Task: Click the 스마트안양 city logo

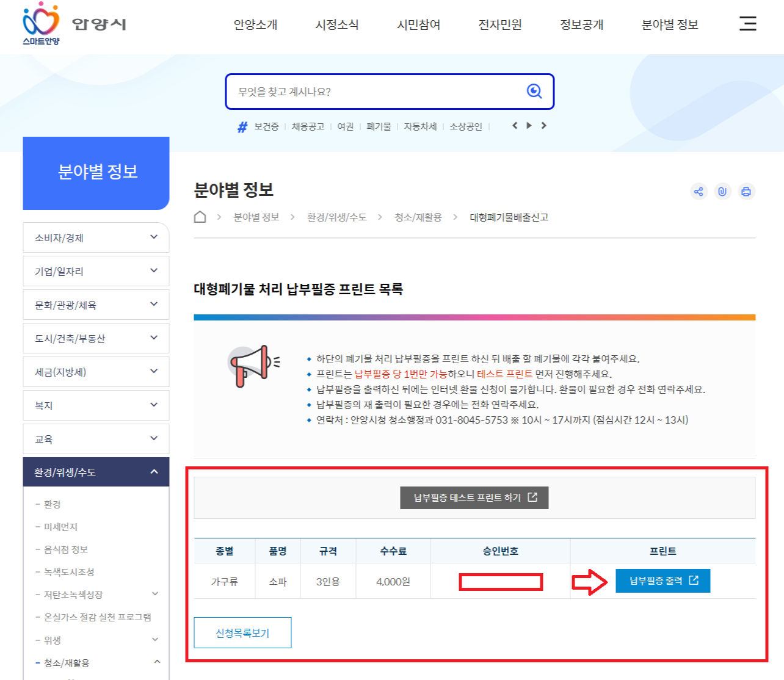Action: (73, 24)
